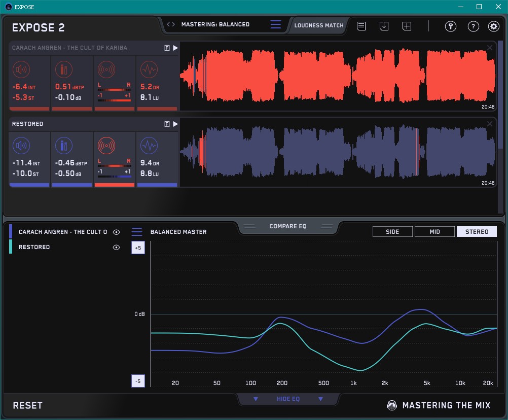Switch EQ view to Mid
The height and width of the screenshot is (420, 508).
point(434,232)
